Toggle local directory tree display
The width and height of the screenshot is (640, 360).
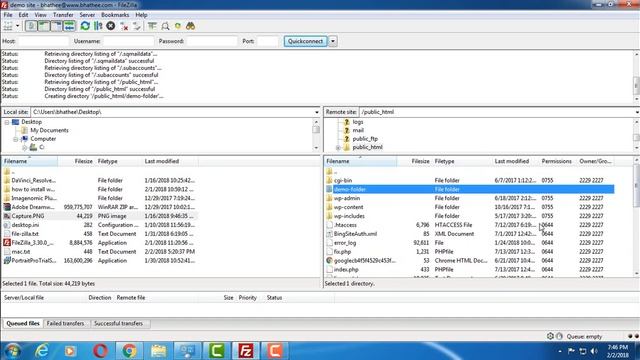(x=44, y=26)
